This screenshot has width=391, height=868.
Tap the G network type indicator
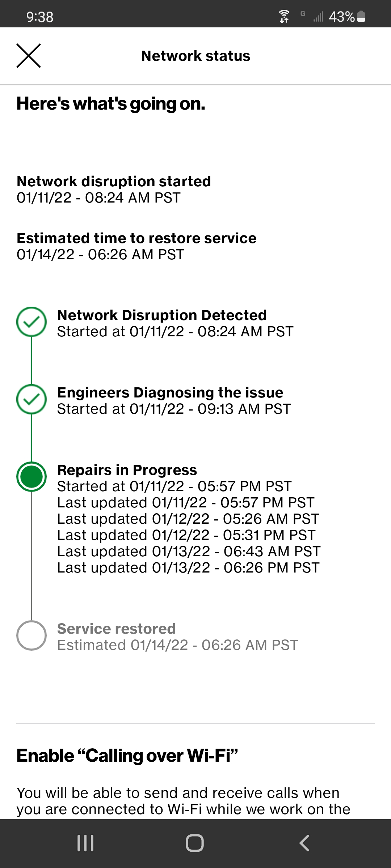(303, 14)
